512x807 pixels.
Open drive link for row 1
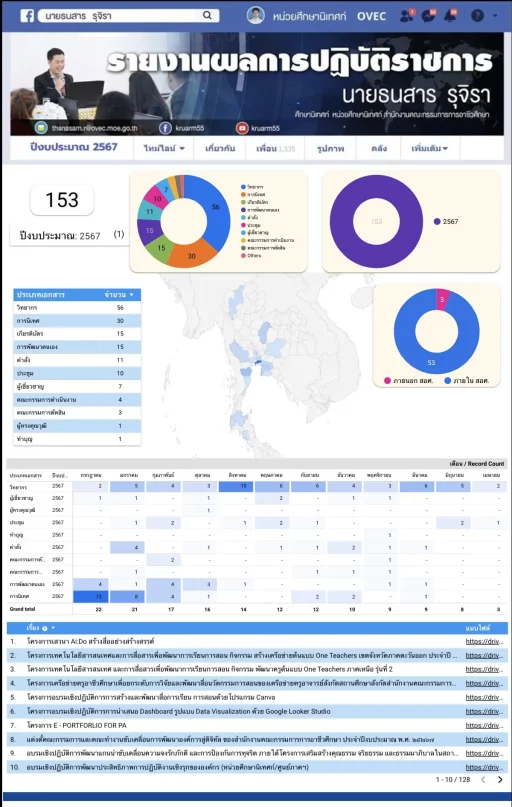point(484,641)
